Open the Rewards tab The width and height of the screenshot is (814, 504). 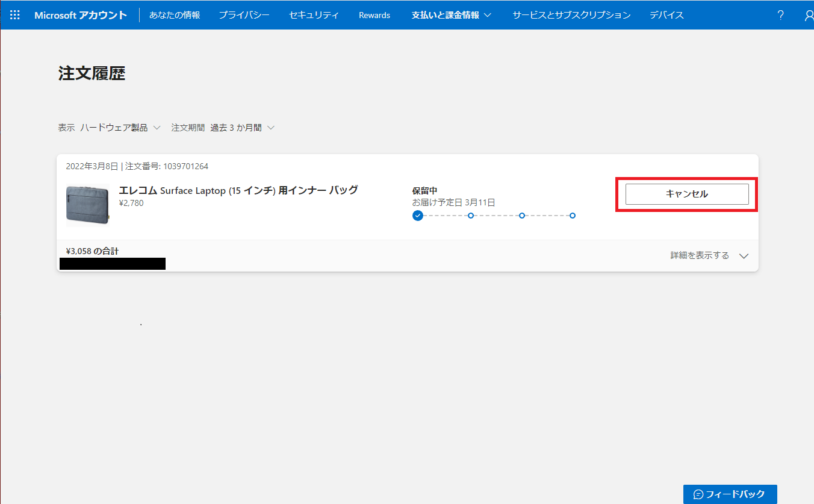click(x=374, y=15)
